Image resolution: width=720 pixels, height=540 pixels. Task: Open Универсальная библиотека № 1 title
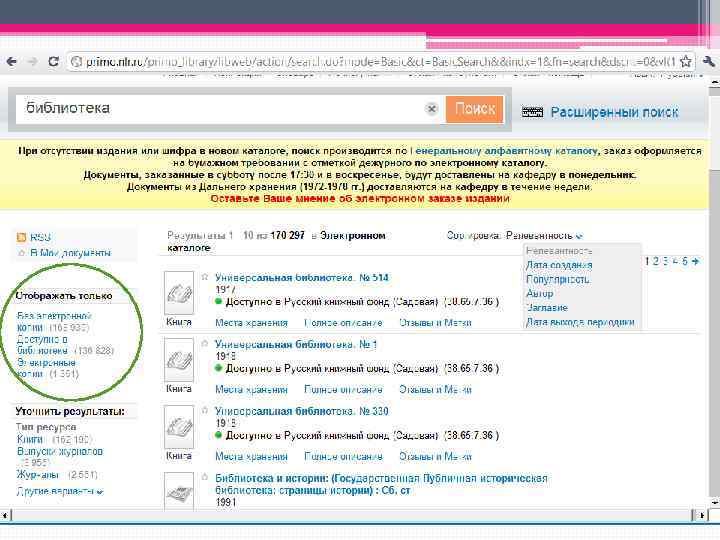pos(296,344)
